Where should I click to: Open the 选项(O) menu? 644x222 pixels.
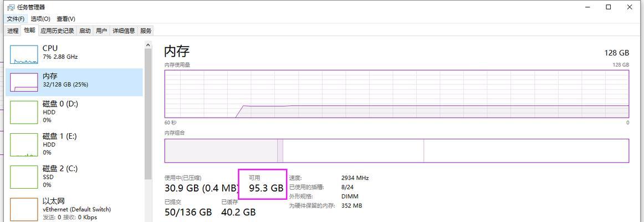(x=40, y=19)
